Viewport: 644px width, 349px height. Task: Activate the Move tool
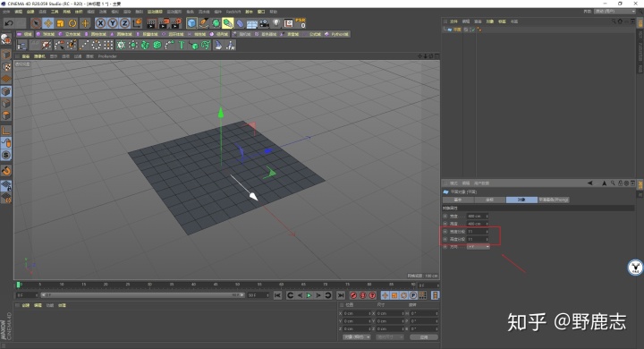tap(48, 23)
